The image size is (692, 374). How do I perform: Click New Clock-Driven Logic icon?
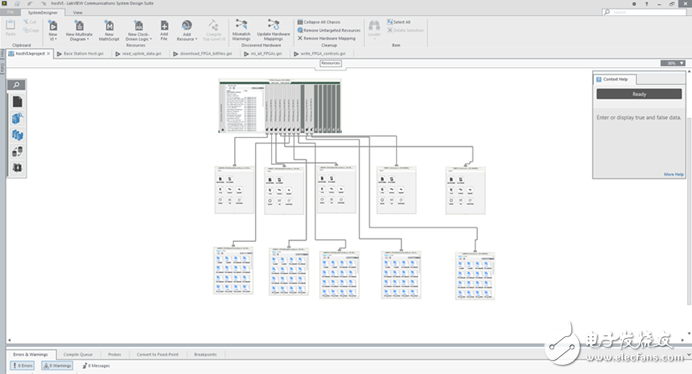tap(139, 25)
